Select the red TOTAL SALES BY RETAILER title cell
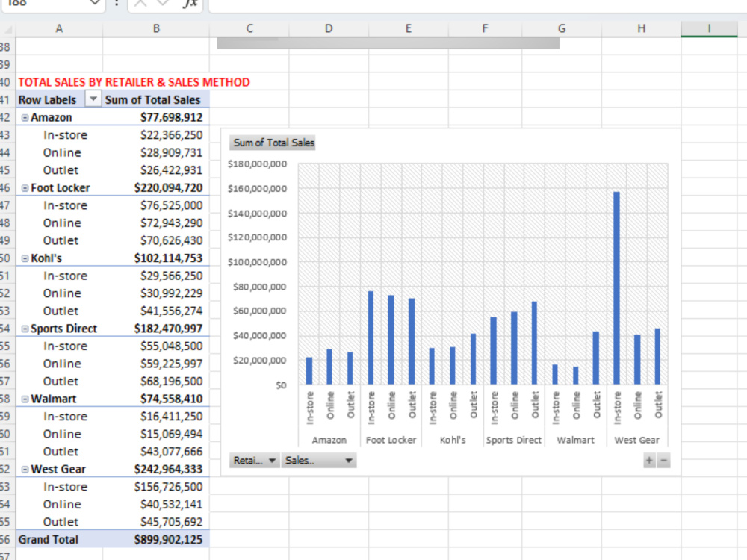 [134, 82]
